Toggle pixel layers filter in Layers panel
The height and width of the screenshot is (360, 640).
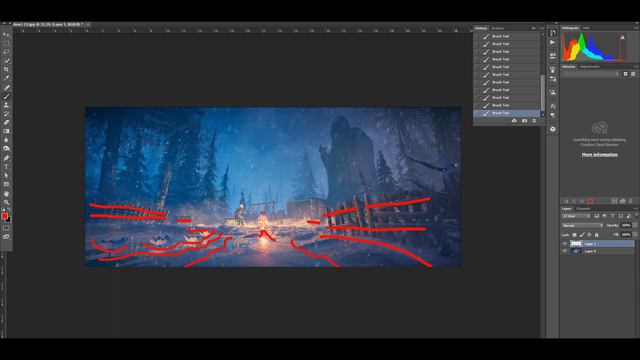pos(597,216)
